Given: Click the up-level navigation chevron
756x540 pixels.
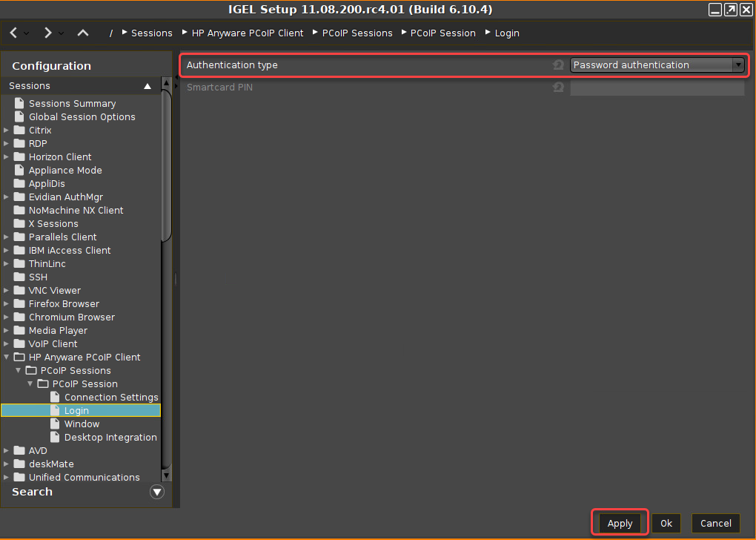Looking at the screenshot, I should tap(82, 33).
